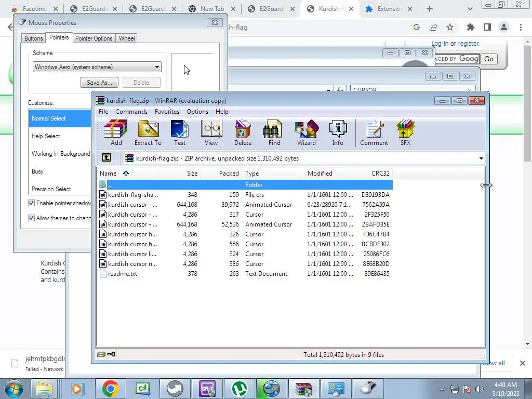
Task: Bookmark page with star icon
Action: (x=450, y=27)
